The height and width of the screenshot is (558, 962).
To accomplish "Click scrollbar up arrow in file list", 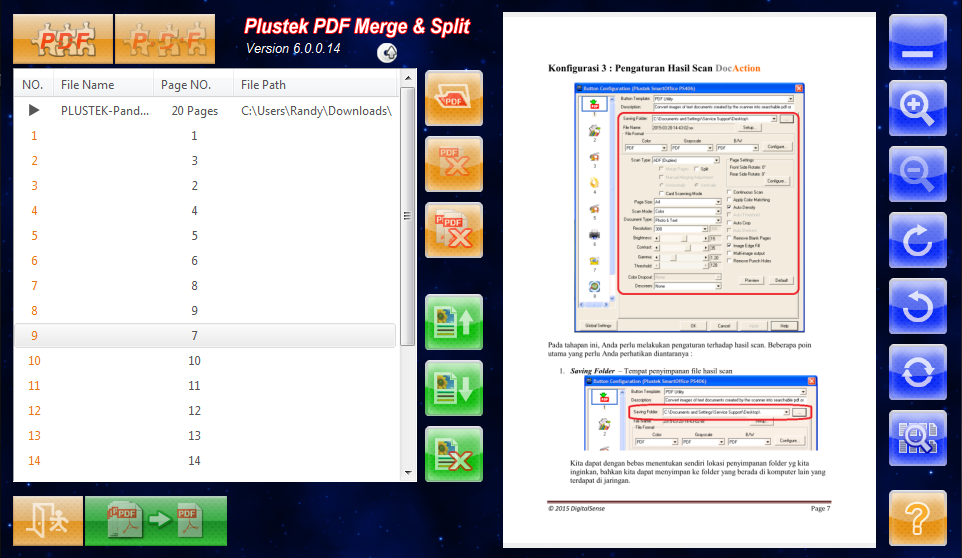I will (408, 78).
